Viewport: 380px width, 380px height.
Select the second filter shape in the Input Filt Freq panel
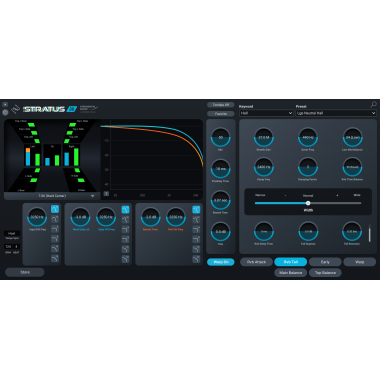55,219
